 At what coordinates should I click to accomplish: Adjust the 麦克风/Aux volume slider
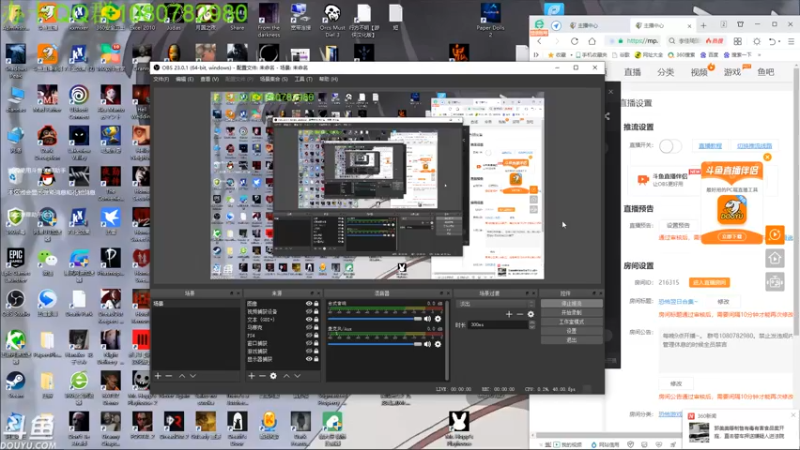(x=375, y=344)
